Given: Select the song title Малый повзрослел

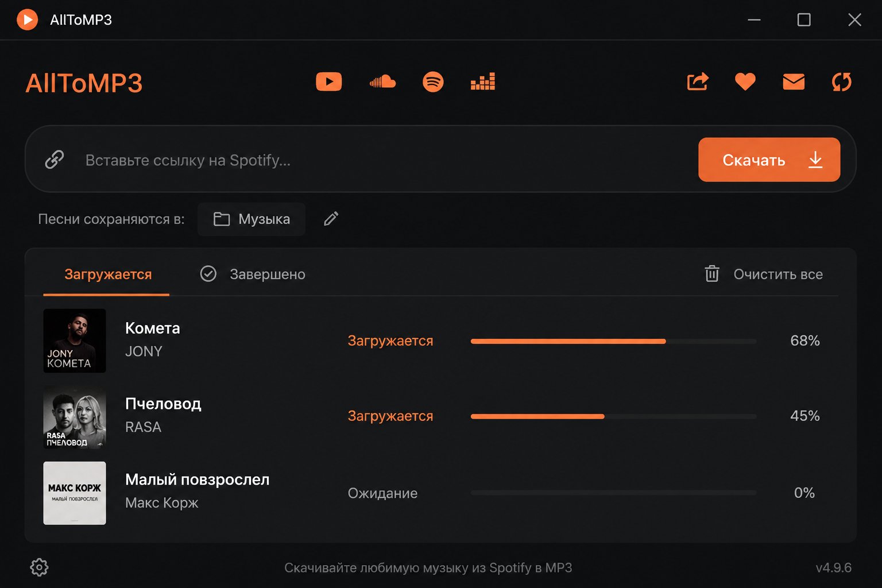Looking at the screenshot, I should [197, 479].
